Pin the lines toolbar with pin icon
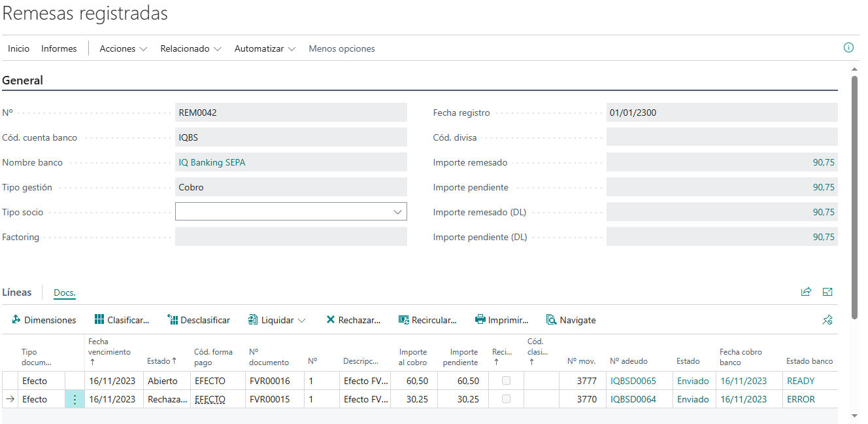The image size is (868, 424). pyautogui.click(x=827, y=320)
